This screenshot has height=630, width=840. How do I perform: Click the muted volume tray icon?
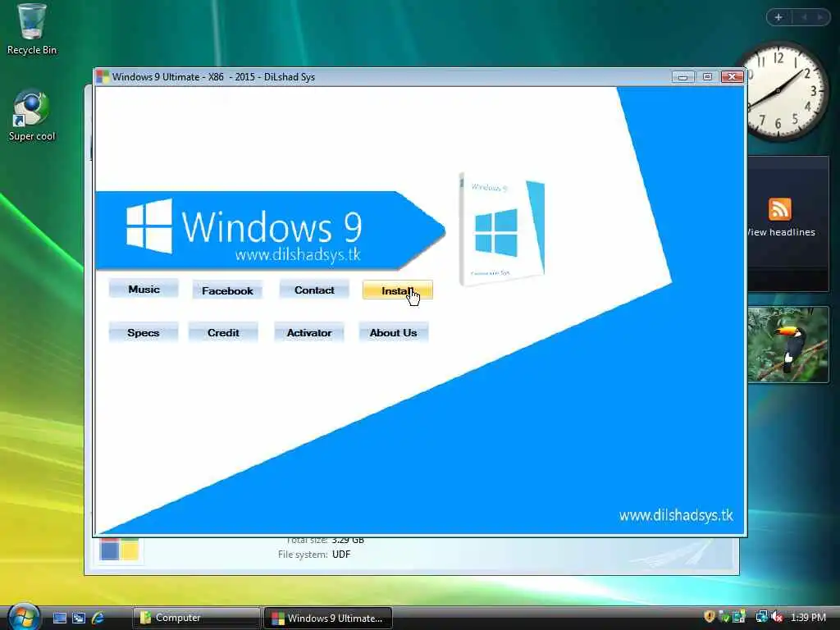pyautogui.click(x=776, y=617)
